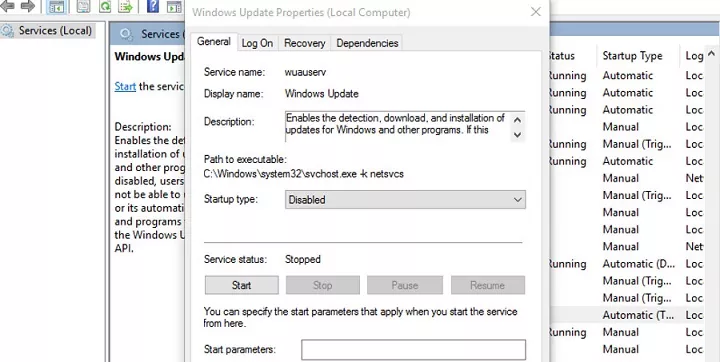Open Help with the blue question icon
Screen dimensions: 720x362
(x=153, y=6)
